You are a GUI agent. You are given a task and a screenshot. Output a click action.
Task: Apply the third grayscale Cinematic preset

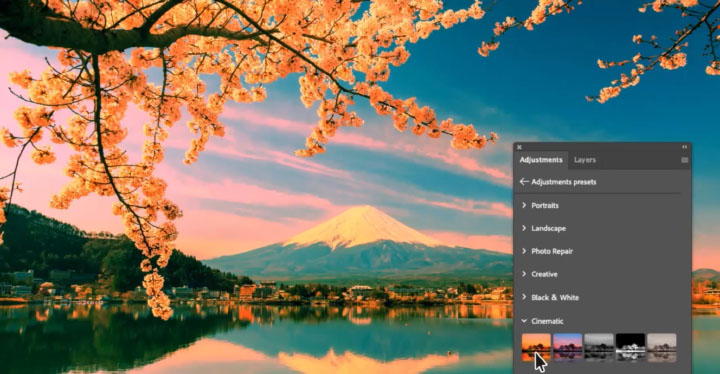[599, 347]
